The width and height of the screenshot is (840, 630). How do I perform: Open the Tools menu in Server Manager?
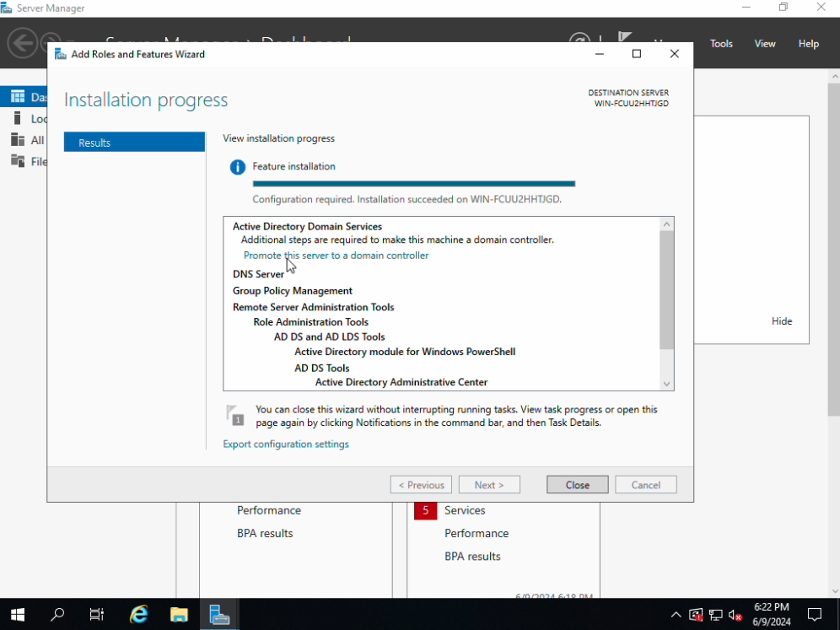click(x=721, y=44)
